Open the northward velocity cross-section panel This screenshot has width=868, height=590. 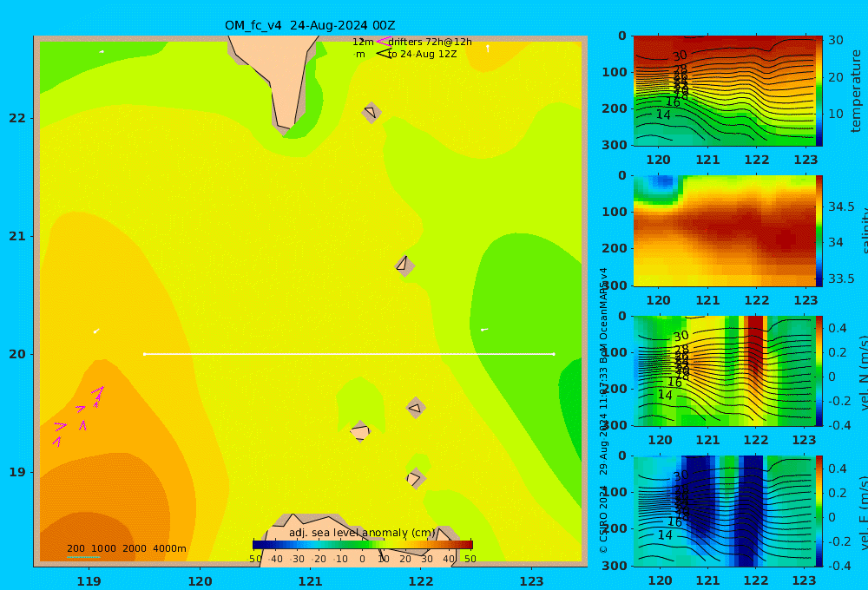[x=724, y=370]
